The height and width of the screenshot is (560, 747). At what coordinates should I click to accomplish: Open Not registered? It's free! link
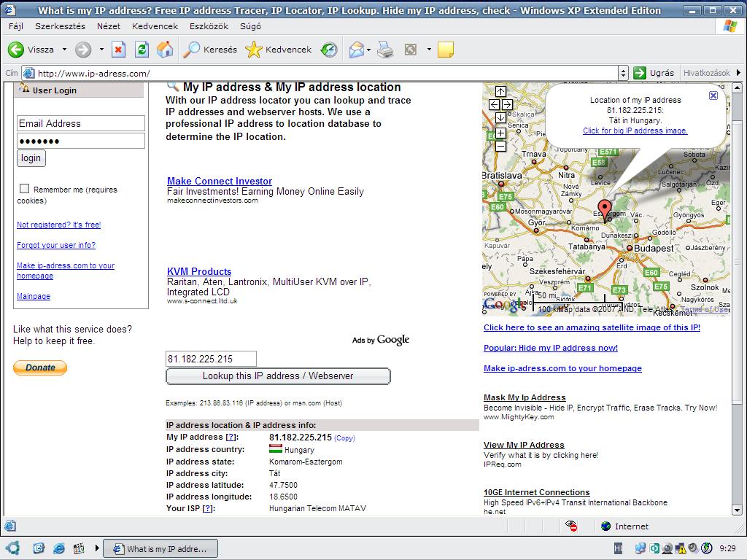click(x=58, y=225)
